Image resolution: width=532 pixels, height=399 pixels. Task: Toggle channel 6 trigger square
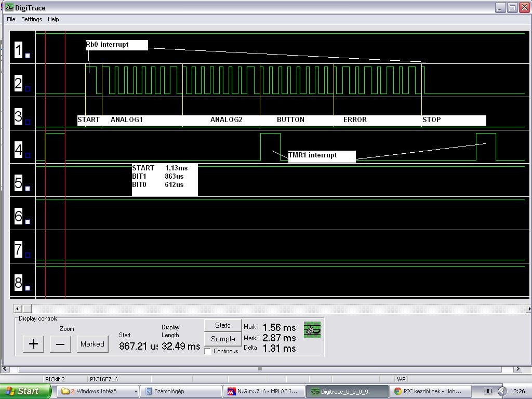click(x=28, y=221)
